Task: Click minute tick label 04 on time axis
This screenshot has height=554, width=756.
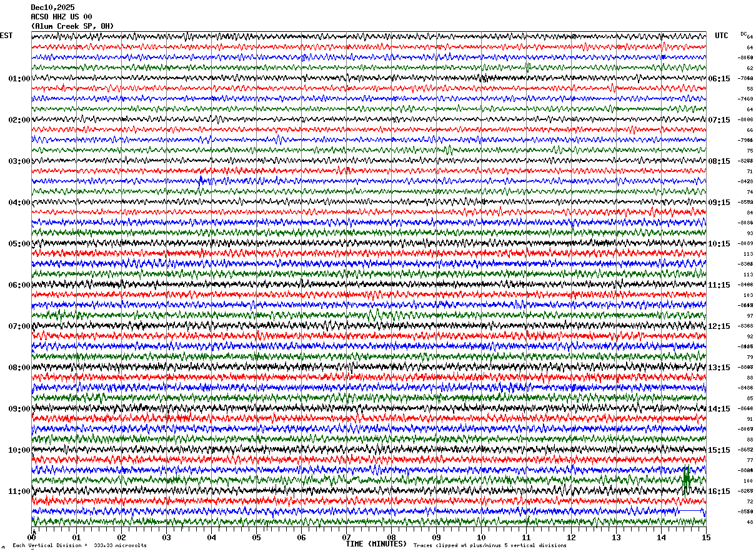Action: pyautogui.click(x=212, y=537)
